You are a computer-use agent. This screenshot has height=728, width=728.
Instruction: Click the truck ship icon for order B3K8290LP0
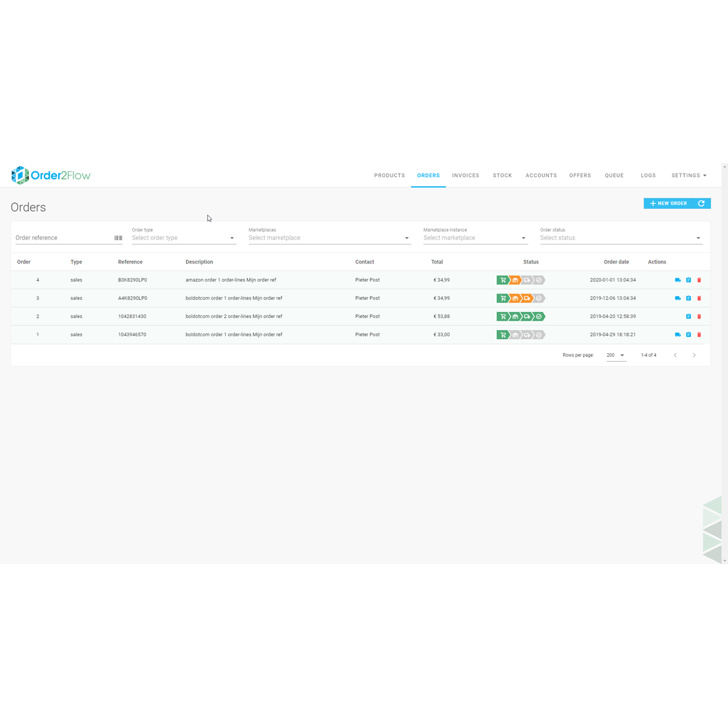click(678, 280)
